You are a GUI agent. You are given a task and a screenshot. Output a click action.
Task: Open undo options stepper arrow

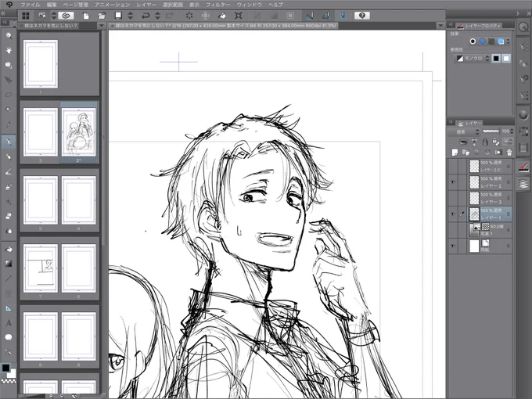tap(157, 16)
